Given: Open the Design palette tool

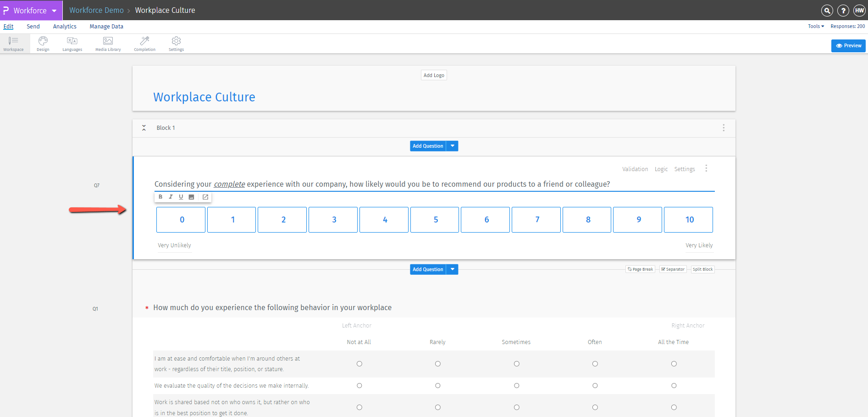Looking at the screenshot, I should 43,44.
